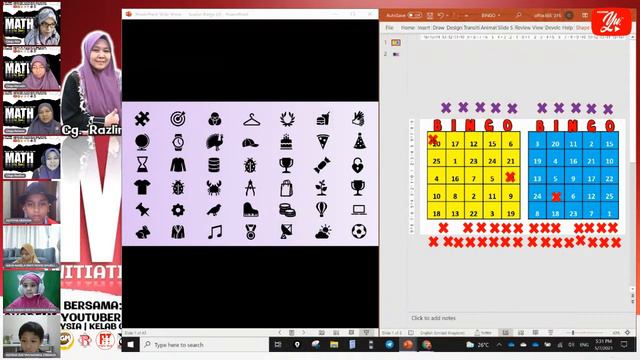This screenshot has height=360, width=640.
Task: Click the burger and drink icon
Action: (323, 119)
